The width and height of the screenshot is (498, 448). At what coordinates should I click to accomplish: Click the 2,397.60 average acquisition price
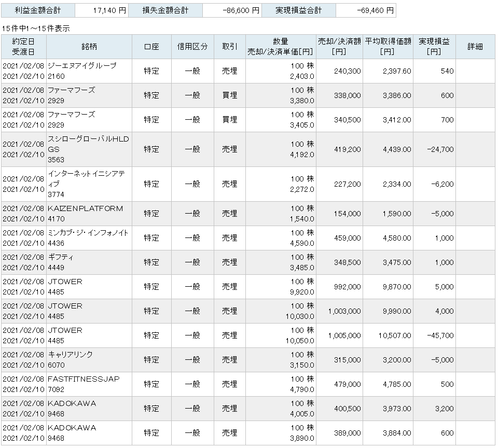pyautogui.click(x=397, y=71)
